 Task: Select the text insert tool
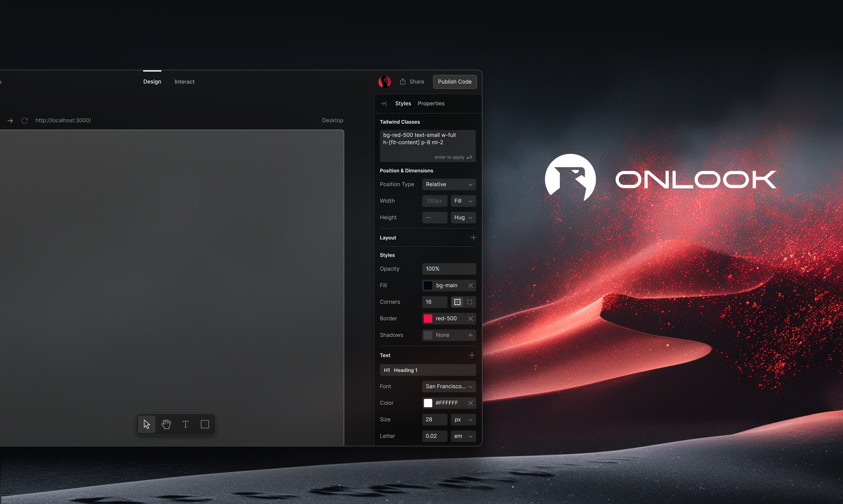tap(186, 425)
